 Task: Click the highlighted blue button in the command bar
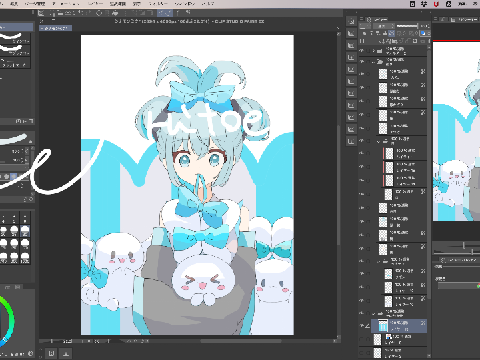click(x=165, y=13)
